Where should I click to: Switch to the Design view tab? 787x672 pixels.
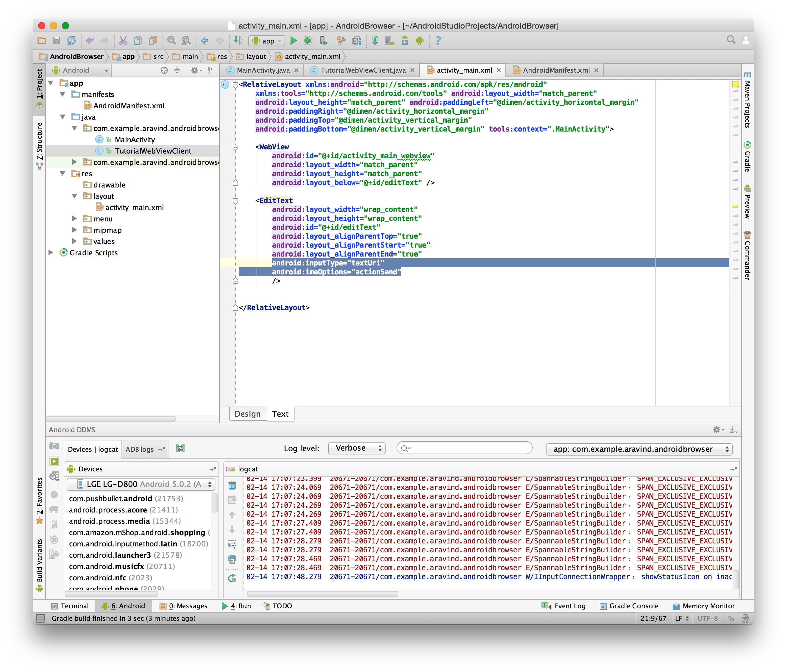click(247, 414)
